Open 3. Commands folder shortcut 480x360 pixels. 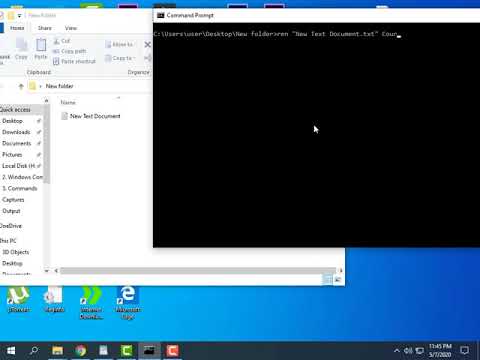pyautogui.click(x=19, y=189)
